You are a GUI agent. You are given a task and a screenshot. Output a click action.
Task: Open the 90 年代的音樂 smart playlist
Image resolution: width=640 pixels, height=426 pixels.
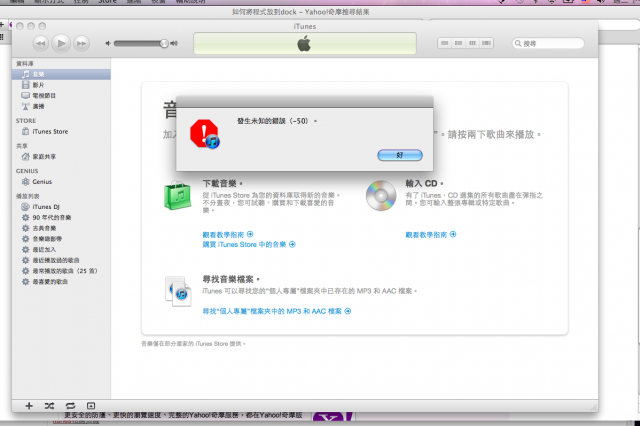click(x=61, y=217)
